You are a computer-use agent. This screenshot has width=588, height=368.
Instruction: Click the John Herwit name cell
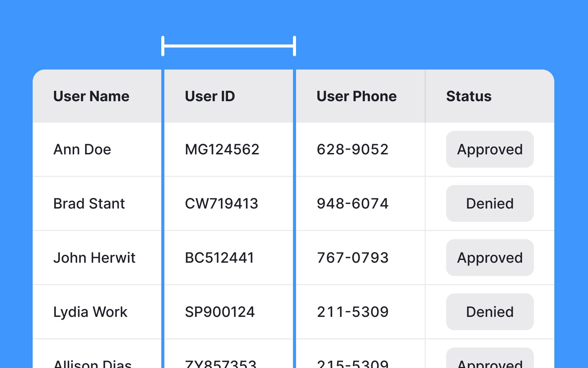point(94,258)
